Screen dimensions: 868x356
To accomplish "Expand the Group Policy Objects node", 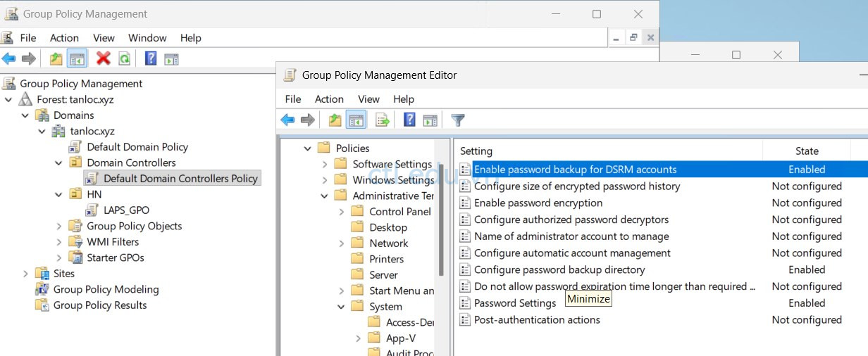I will tap(59, 226).
